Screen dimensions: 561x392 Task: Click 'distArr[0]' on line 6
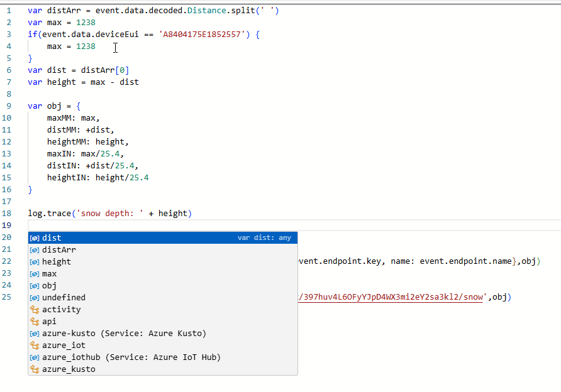pyautogui.click(x=105, y=70)
